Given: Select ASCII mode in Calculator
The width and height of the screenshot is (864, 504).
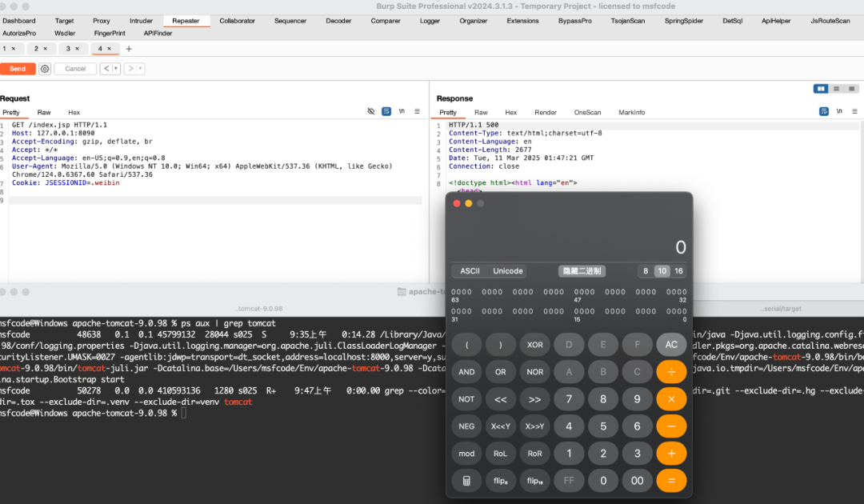Looking at the screenshot, I should 470,271.
